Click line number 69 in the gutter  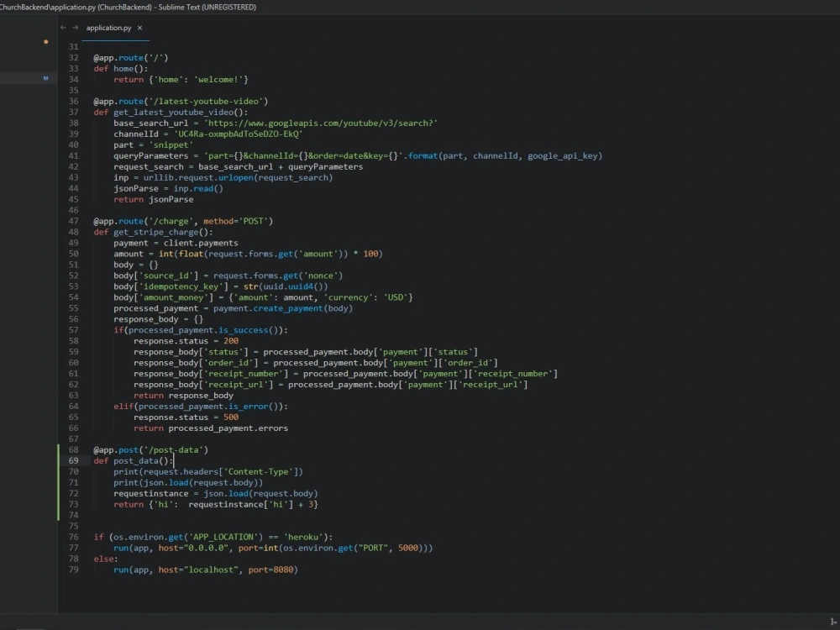point(73,460)
